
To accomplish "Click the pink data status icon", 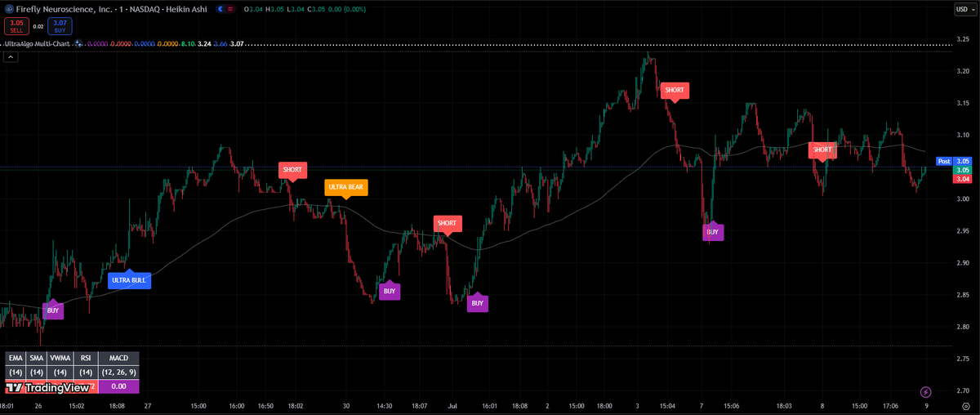I will [231, 9].
